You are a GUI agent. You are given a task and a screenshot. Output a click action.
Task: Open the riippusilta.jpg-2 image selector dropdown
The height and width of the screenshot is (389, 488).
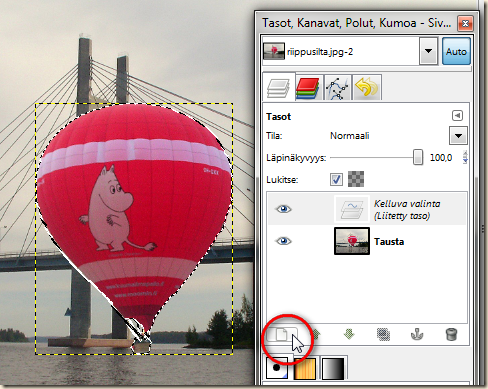[428, 51]
